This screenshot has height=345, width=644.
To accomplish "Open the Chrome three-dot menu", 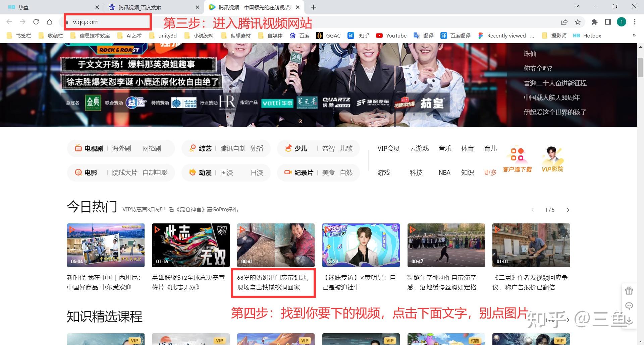I will 635,22.
